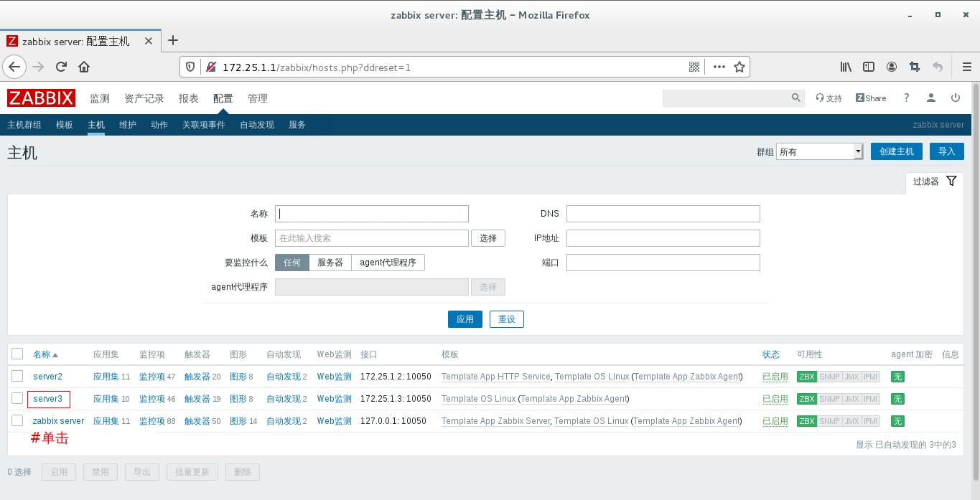Screen dimensions: 980x500
Task: Click the 端口 input field
Action: point(663,263)
